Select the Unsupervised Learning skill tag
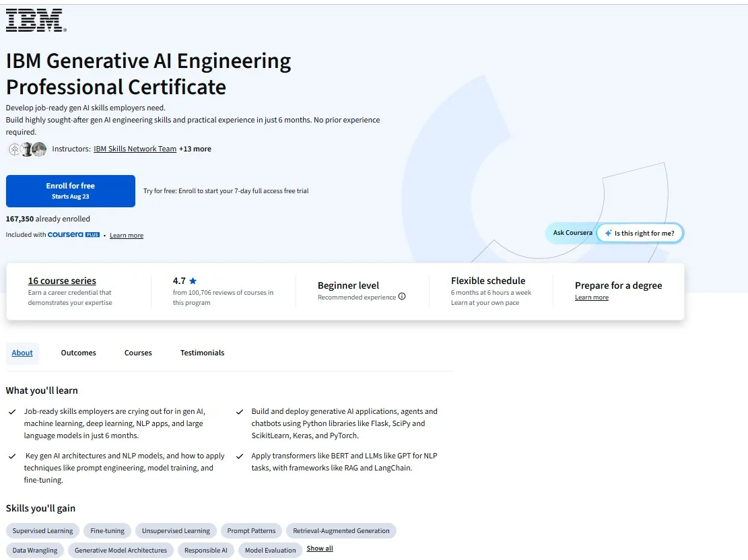 pyautogui.click(x=176, y=531)
